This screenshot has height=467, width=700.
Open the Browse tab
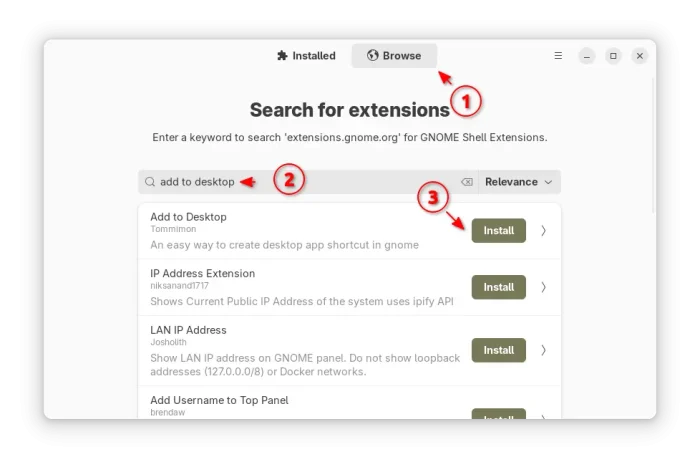point(394,56)
